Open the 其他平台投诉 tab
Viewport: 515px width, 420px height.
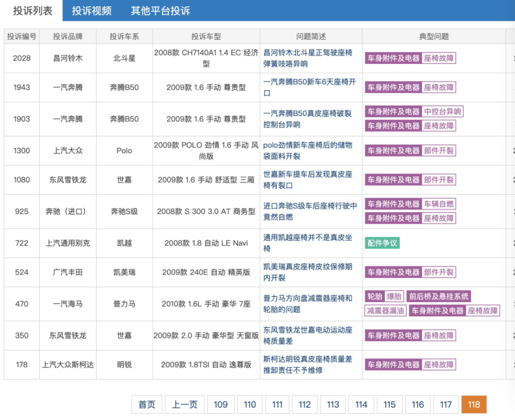coord(160,11)
